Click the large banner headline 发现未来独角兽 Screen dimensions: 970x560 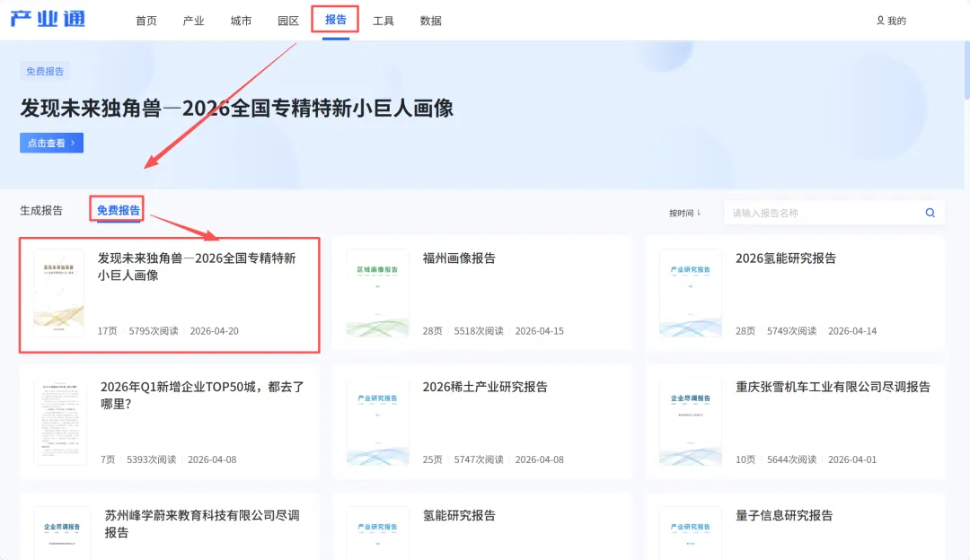236,109
